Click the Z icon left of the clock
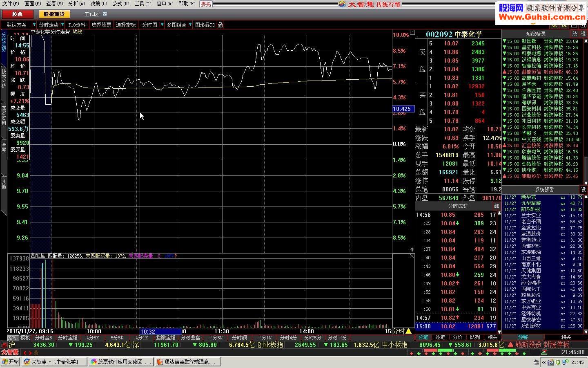The image size is (588, 368). [x=544, y=352]
